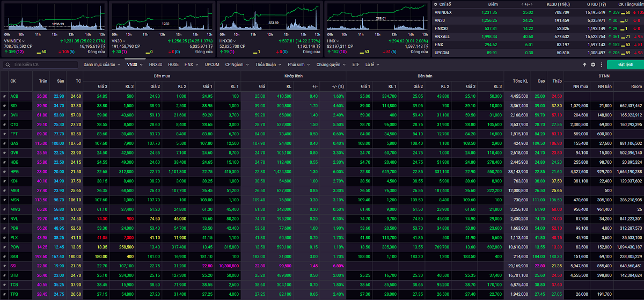This screenshot has height=300, width=644.
Task: Sort by the Tổng KL column header
Action: (x=520, y=81)
